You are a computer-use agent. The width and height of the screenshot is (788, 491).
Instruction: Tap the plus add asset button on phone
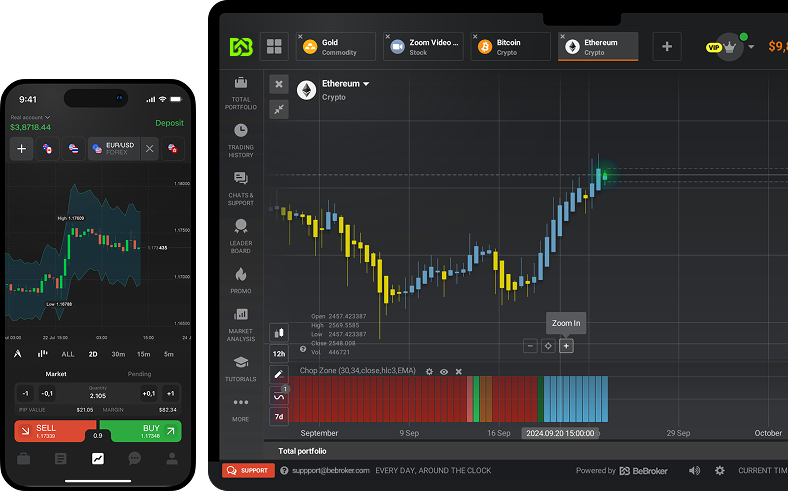tap(22, 149)
